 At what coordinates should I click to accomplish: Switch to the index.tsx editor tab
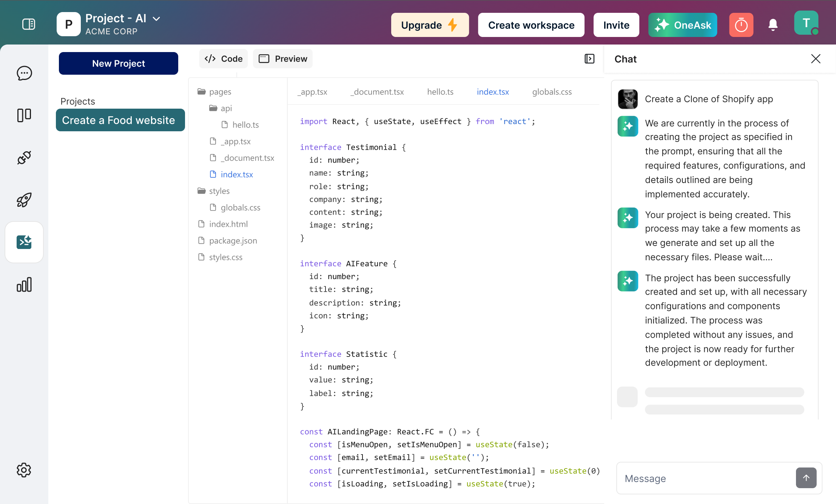pyautogui.click(x=493, y=92)
